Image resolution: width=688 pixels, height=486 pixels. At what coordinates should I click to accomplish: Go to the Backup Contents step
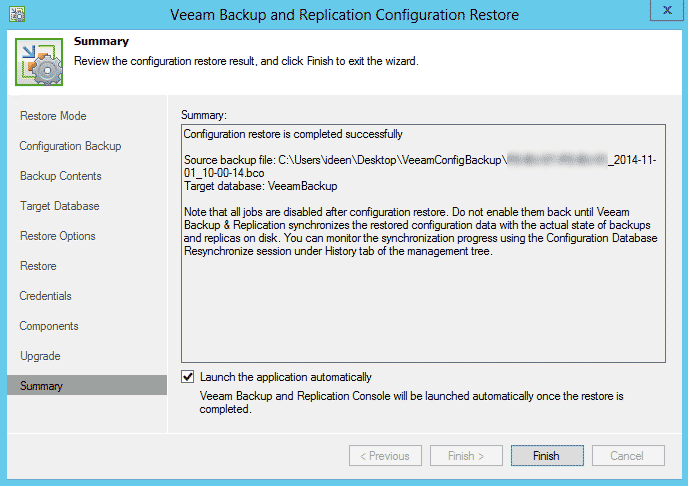tap(61, 176)
